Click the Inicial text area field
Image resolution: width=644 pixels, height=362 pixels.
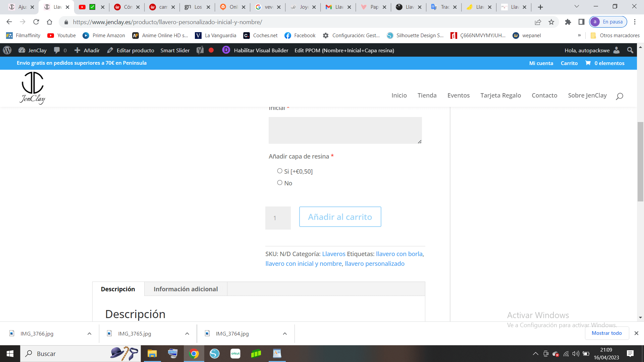(x=345, y=130)
